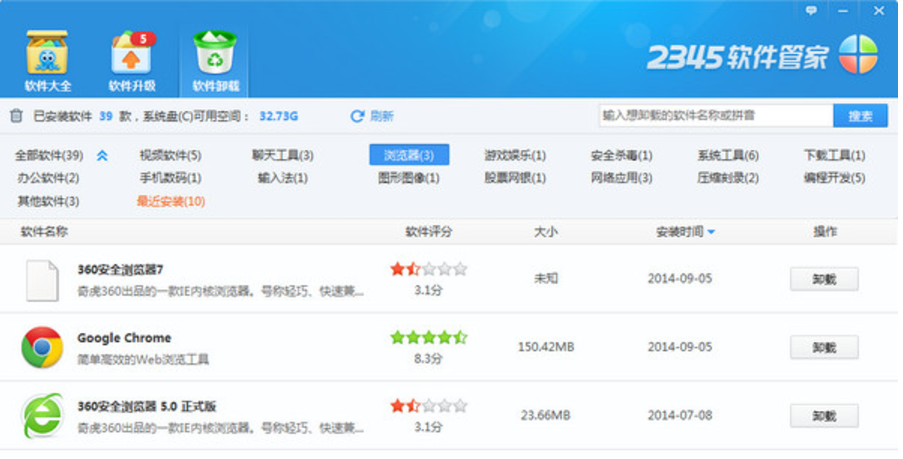Click the 2345 colorful logo ball
Image resolution: width=903 pixels, height=459 pixels.
coord(858,55)
